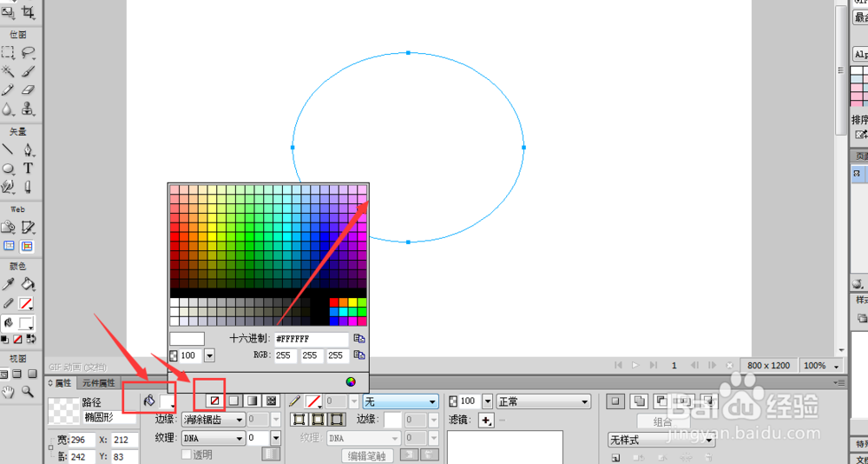The height and width of the screenshot is (464, 868).
Task: Open the fill edge 消除锯齿 dropdown
Action: 214,420
